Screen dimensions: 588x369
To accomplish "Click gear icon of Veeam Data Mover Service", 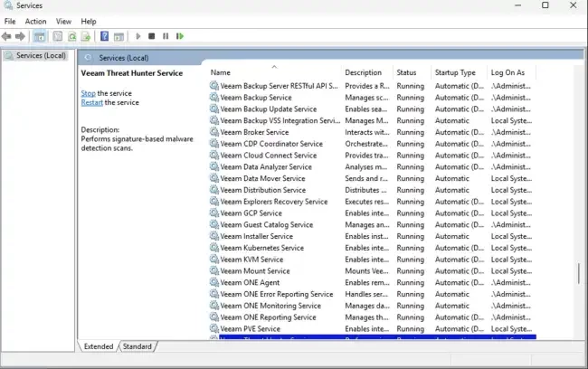I will tap(214, 178).
